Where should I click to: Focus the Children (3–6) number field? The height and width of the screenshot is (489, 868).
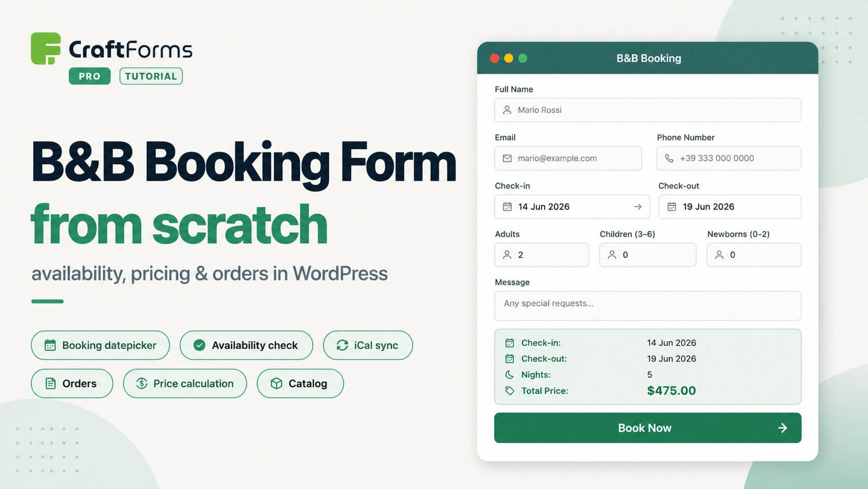pyautogui.click(x=648, y=255)
